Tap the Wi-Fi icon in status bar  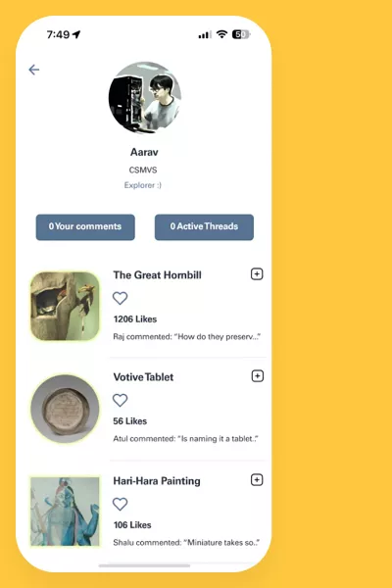tap(222, 34)
